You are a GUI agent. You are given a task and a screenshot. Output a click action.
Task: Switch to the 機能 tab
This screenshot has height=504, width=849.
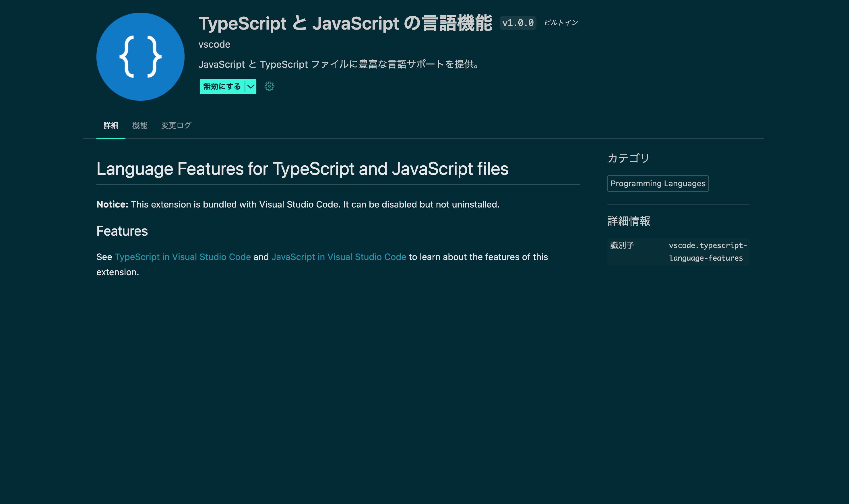139,125
